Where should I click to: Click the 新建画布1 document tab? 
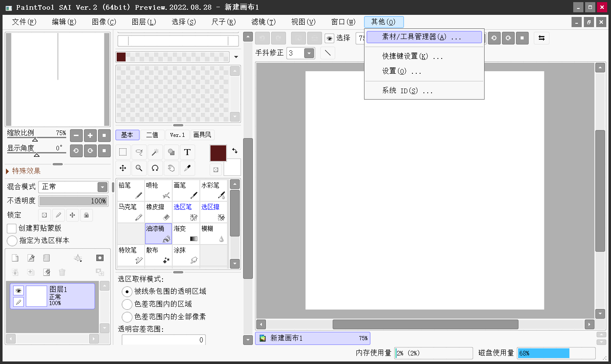click(x=313, y=338)
